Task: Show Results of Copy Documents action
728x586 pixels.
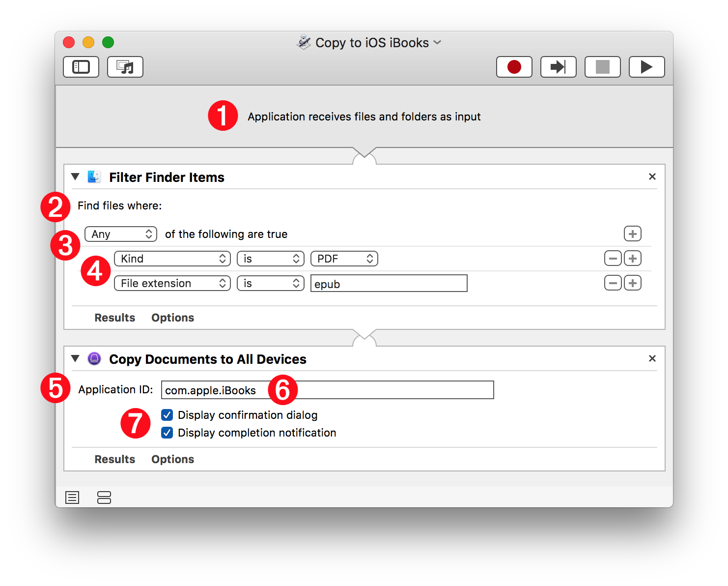Action: [115, 459]
